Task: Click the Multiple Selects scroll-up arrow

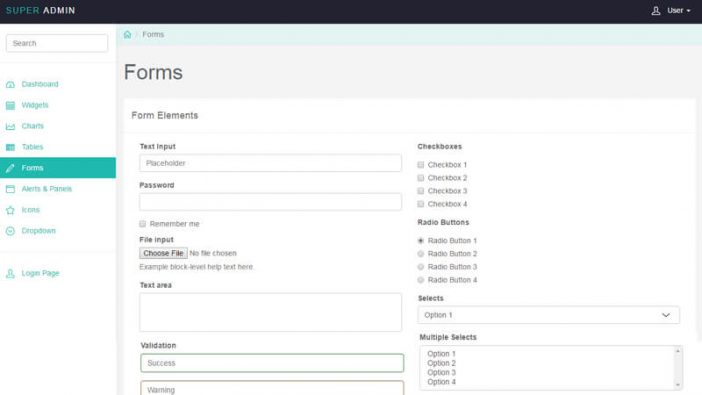Action: tap(678, 351)
